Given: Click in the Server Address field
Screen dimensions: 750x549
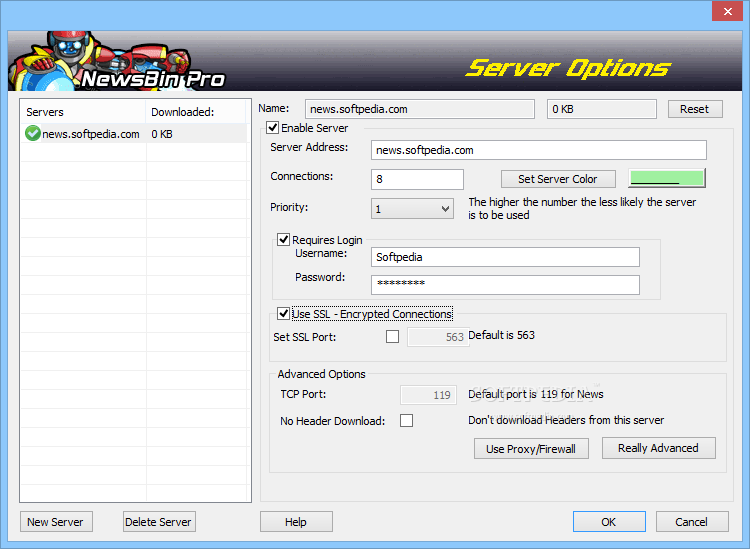Looking at the screenshot, I should point(539,150).
